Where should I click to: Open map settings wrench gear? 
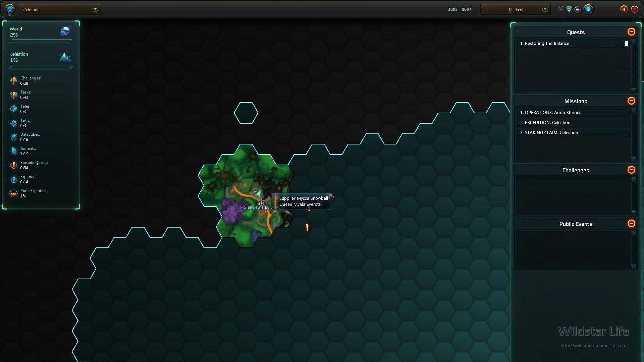click(624, 9)
